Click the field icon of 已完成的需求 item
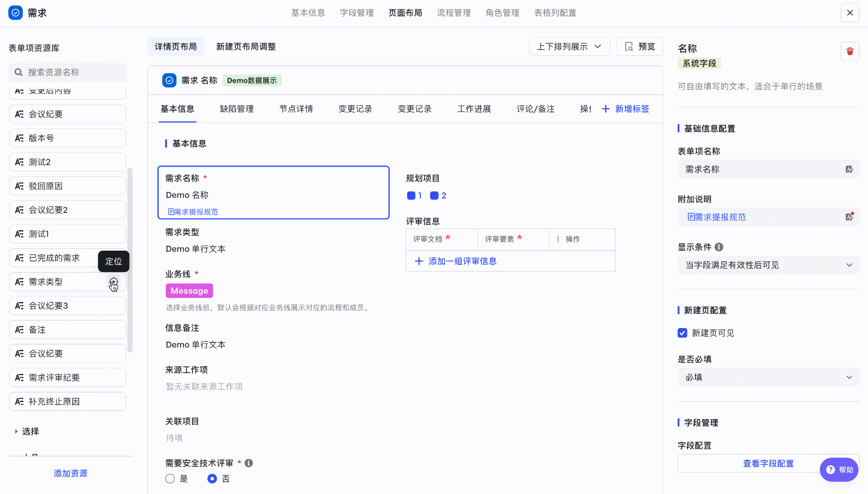The width and height of the screenshot is (868, 494). point(19,258)
